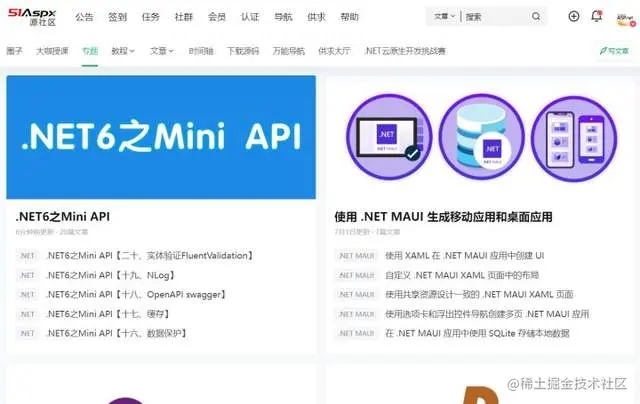Open the 导航 top menu item
The height and width of the screenshot is (404, 640).
pos(283,17)
